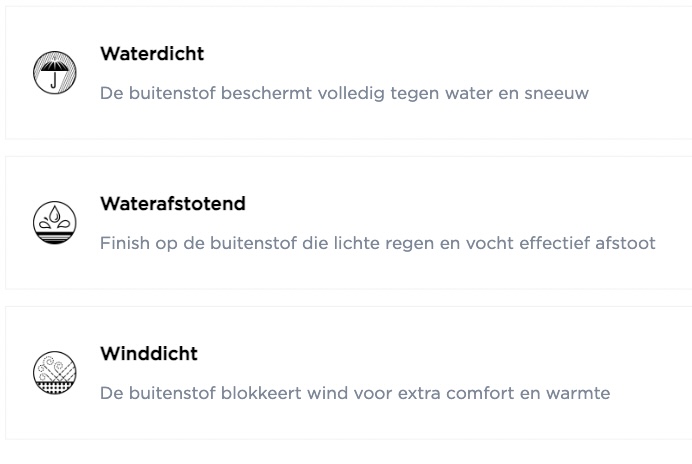Click the description about water en sneeuw
This screenshot has height=464, width=692.
tap(344, 94)
